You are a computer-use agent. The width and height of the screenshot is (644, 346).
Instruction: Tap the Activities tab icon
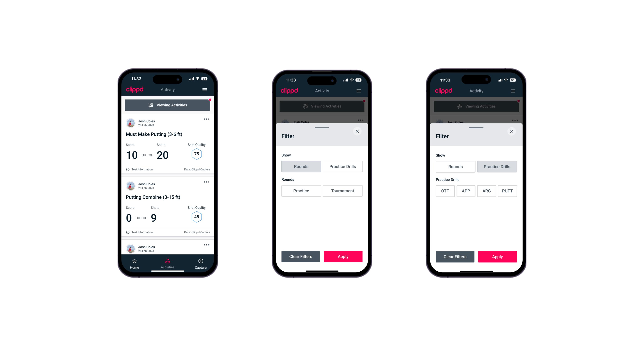(168, 262)
